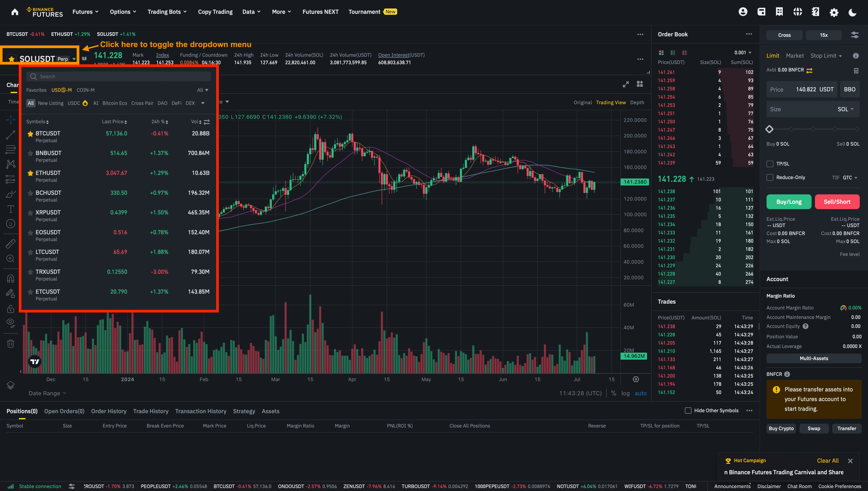This screenshot has height=491, width=868.
Task: Open the Futures dropdown menu
Action: (x=85, y=12)
